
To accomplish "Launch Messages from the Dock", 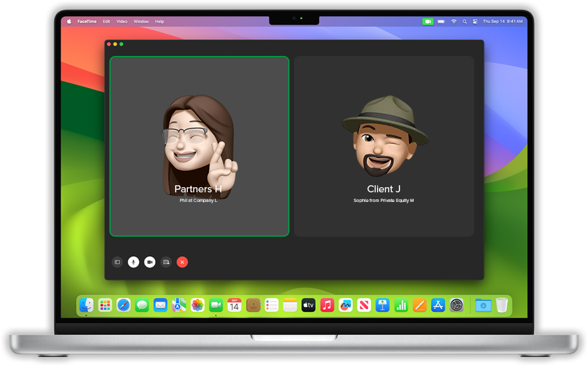I will click(142, 305).
